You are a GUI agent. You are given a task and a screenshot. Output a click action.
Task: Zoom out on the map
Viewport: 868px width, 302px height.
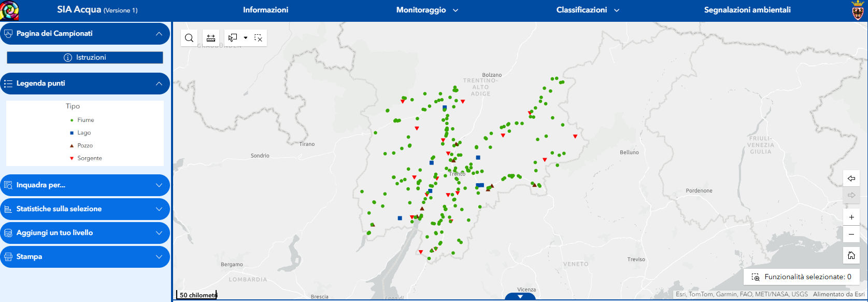click(851, 235)
